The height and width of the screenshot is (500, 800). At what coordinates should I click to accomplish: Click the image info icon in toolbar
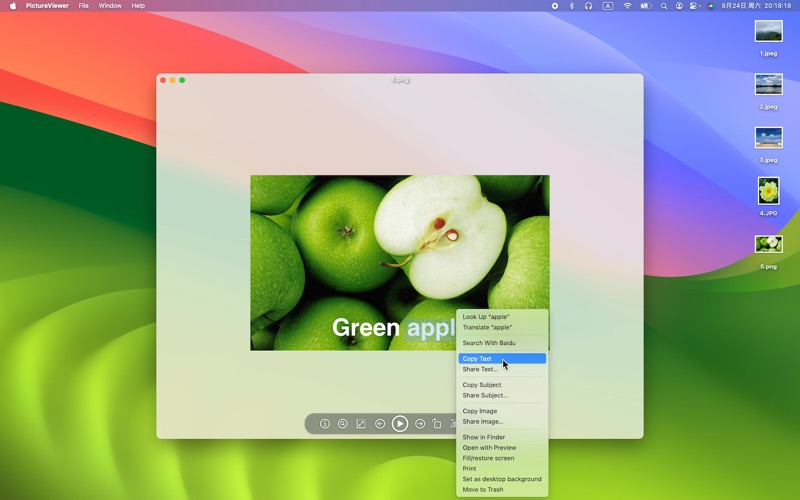[x=325, y=424]
